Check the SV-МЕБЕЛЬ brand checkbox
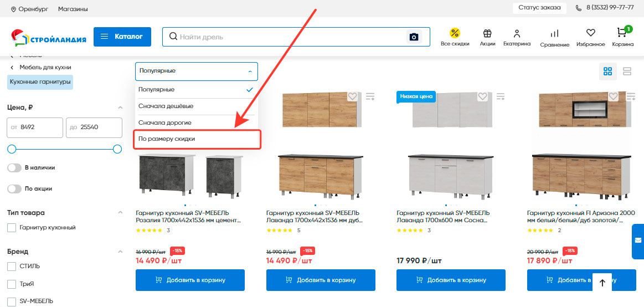Screen dimensions: 644x307 tap(12, 301)
